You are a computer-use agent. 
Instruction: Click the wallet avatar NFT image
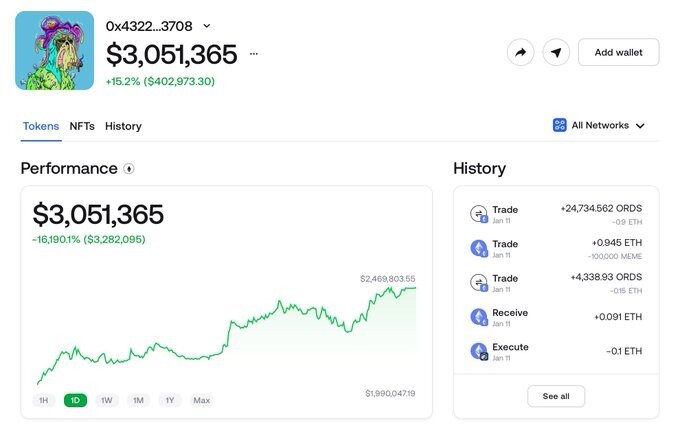point(55,51)
